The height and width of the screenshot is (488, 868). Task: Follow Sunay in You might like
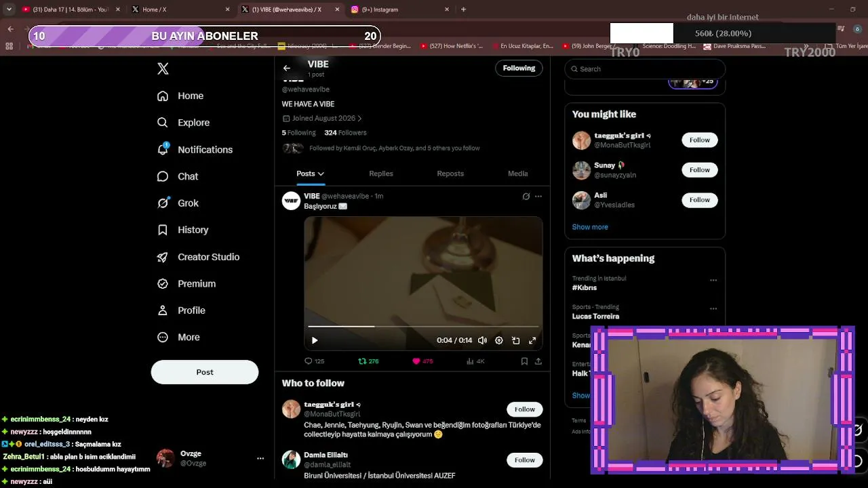click(x=700, y=170)
